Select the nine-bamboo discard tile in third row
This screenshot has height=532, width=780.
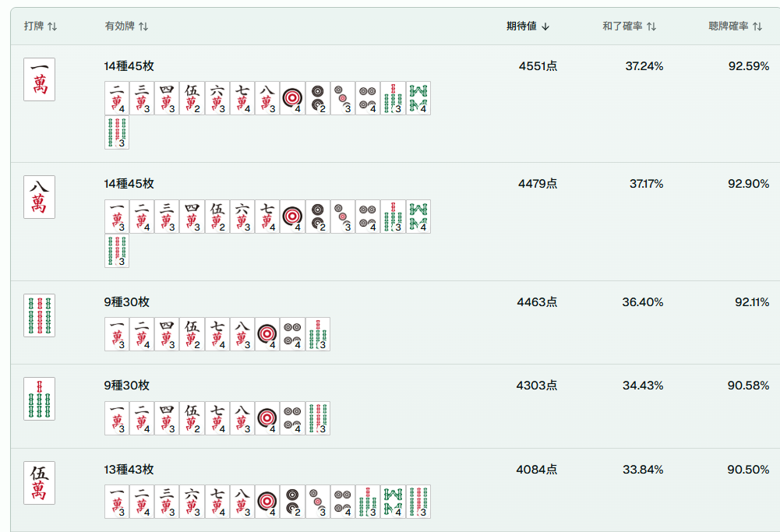[x=39, y=315]
